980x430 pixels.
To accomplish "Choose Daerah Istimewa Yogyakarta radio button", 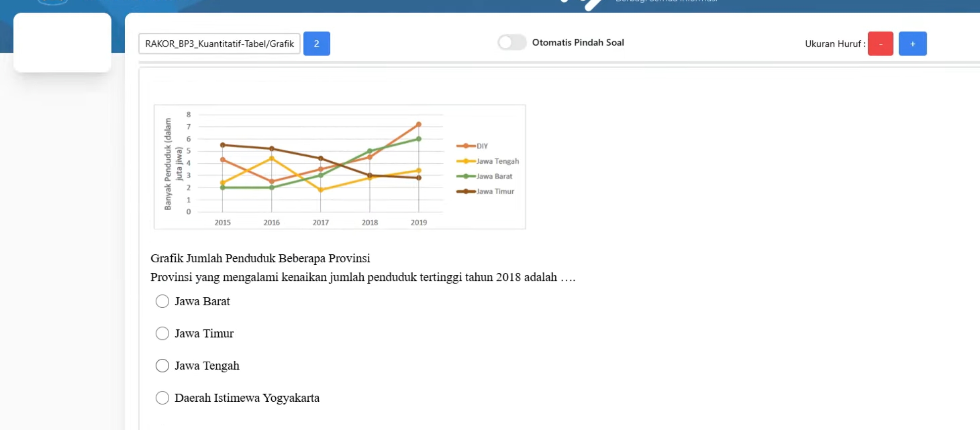I will (x=162, y=398).
